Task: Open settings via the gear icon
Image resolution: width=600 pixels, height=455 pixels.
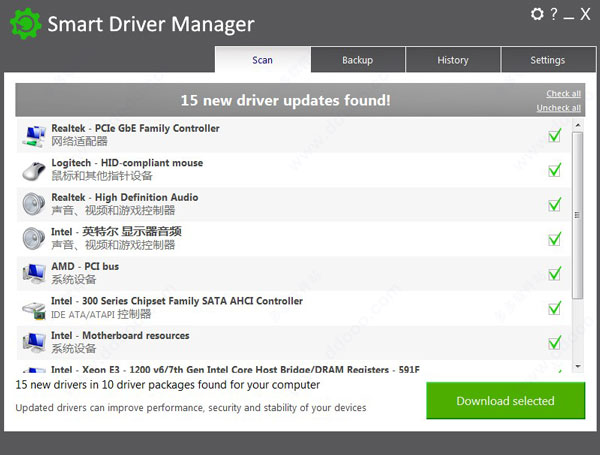Action: pyautogui.click(x=537, y=14)
